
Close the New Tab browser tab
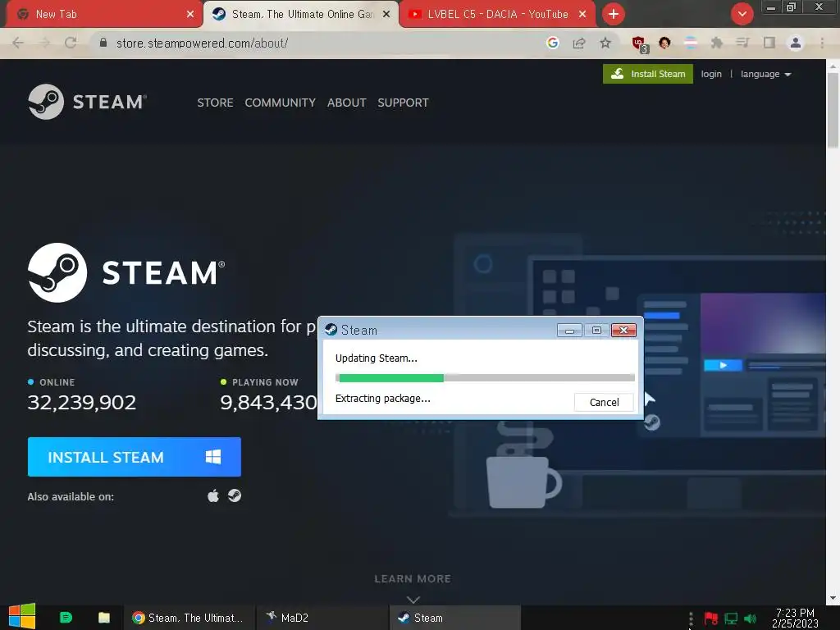point(190,15)
